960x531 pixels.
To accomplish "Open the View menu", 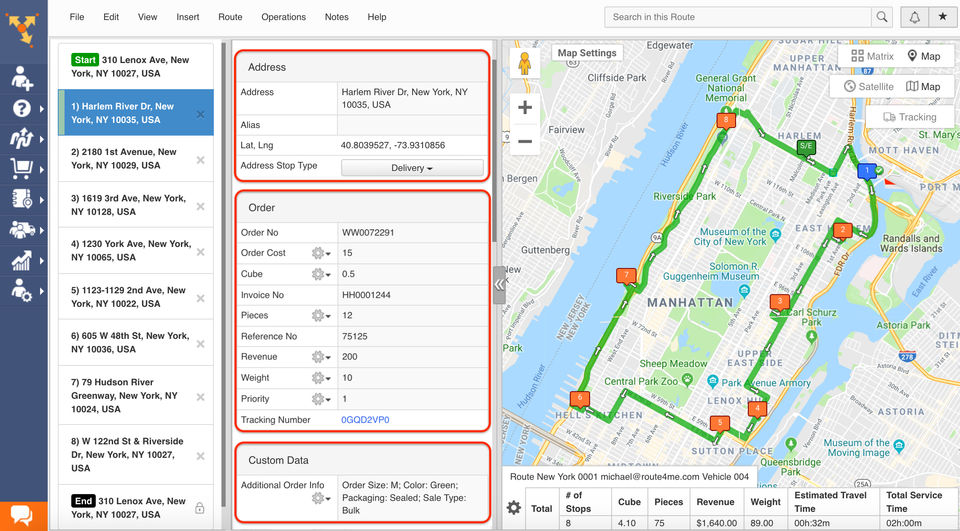I will coord(147,17).
